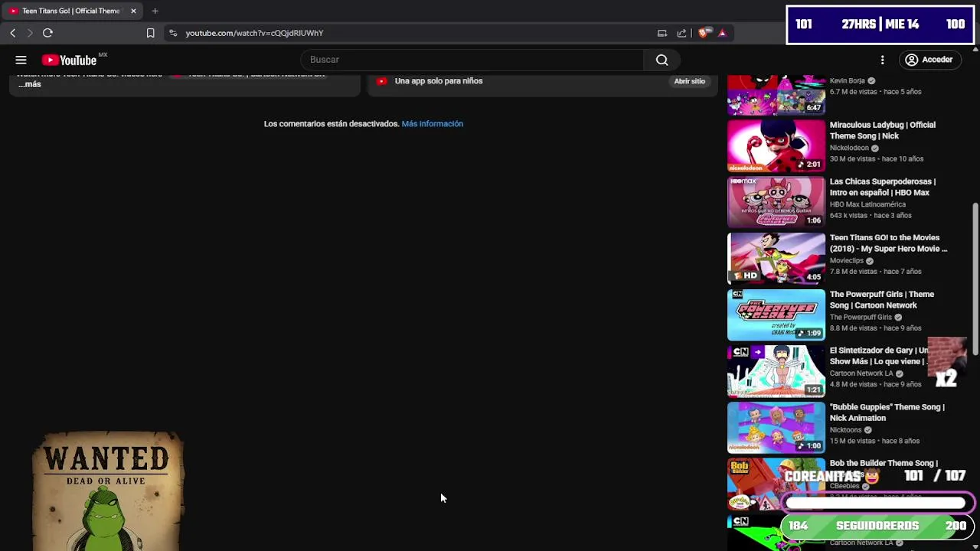
Task: Select the Teen Titans Go browser tab
Action: 73,11
